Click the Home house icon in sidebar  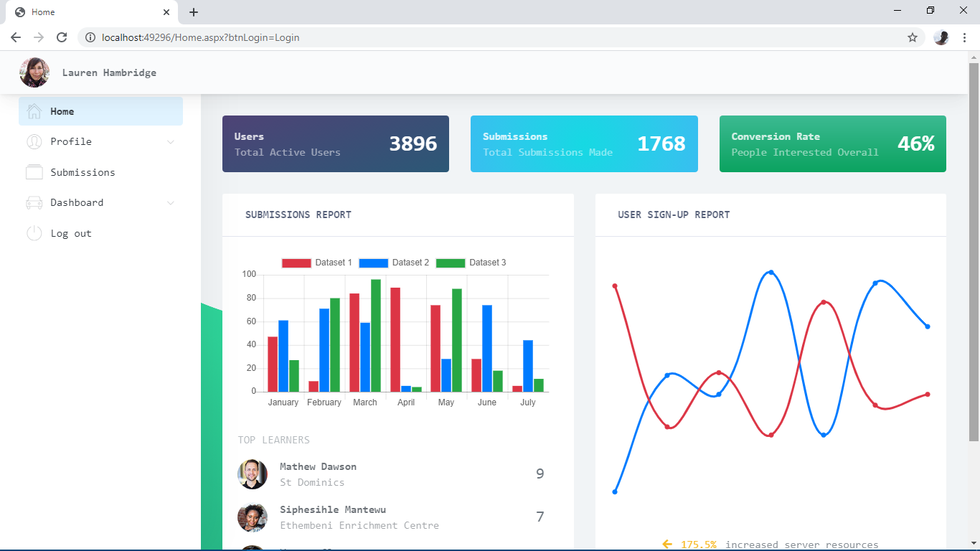(34, 111)
